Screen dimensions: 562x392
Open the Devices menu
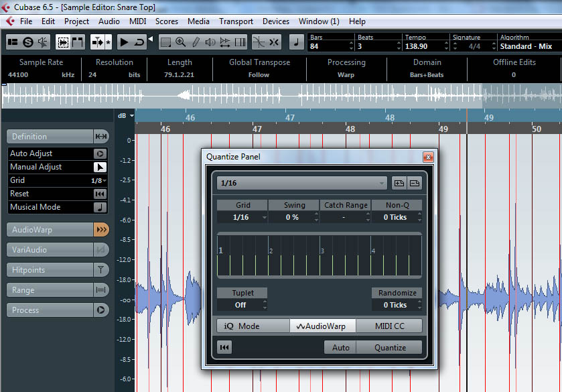(276, 21)
